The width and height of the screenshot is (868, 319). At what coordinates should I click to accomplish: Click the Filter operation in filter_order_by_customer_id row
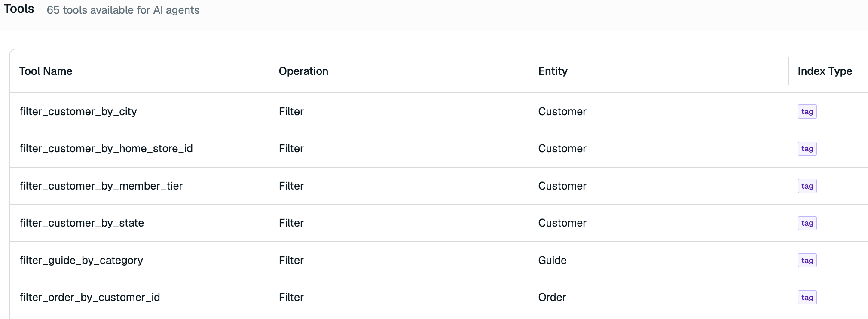click(291, 298)
